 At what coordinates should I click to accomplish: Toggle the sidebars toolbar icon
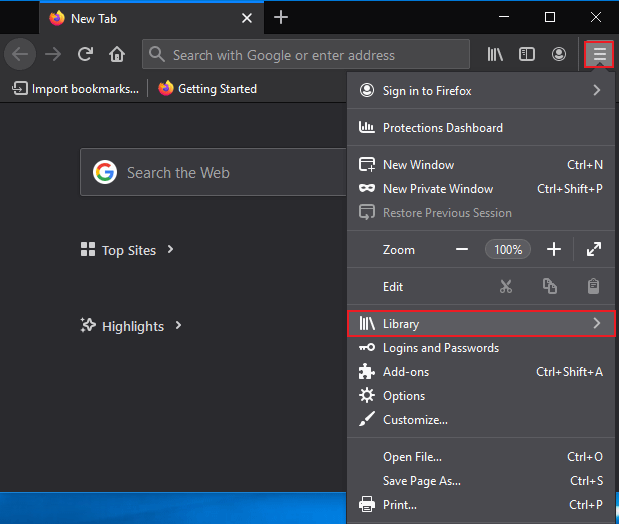[527, 54]
